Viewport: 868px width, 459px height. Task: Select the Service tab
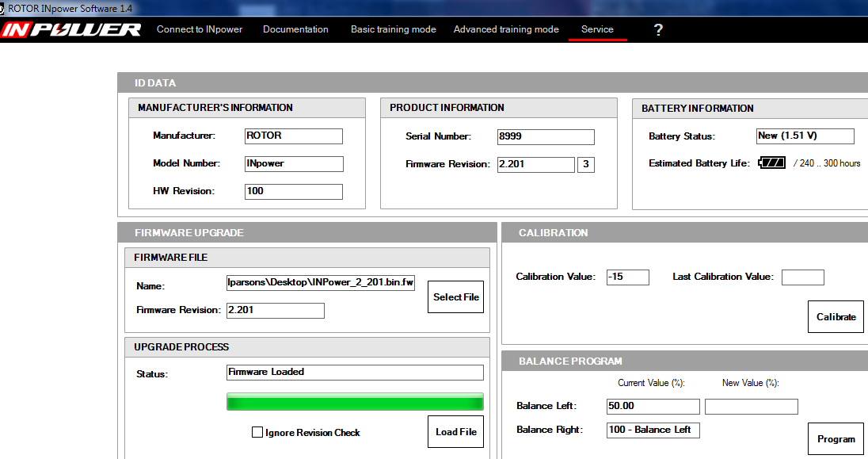click(x=597, y=29)
